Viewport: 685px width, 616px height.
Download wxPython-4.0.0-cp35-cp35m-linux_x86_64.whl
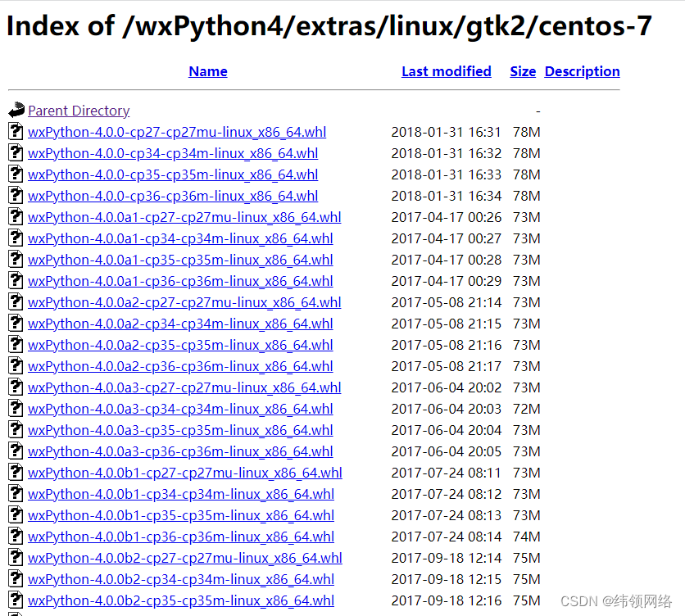[173, 174]
